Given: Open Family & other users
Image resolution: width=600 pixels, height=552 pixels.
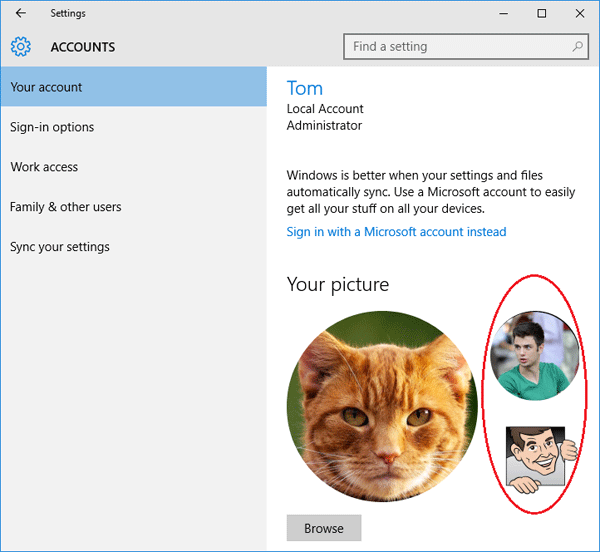Looking at the screenshot, I should pos(66,207).
